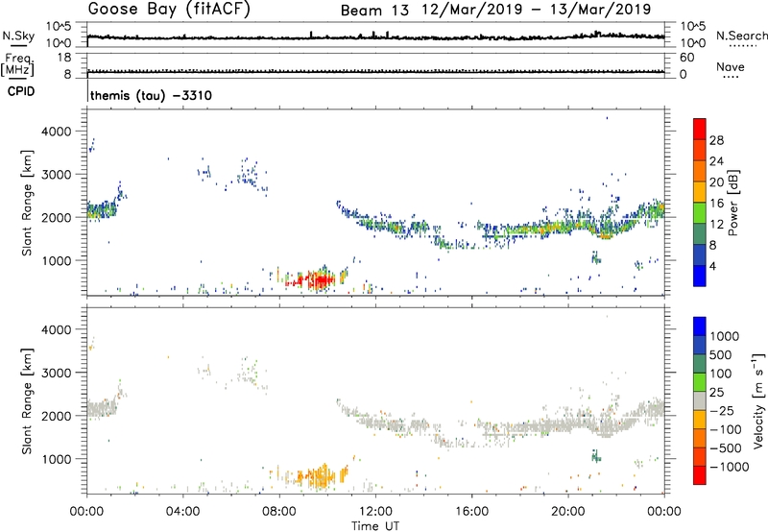Click the 'Beam 13' label
This screenshot has width=768, height=532.
(x=374, y=11)
